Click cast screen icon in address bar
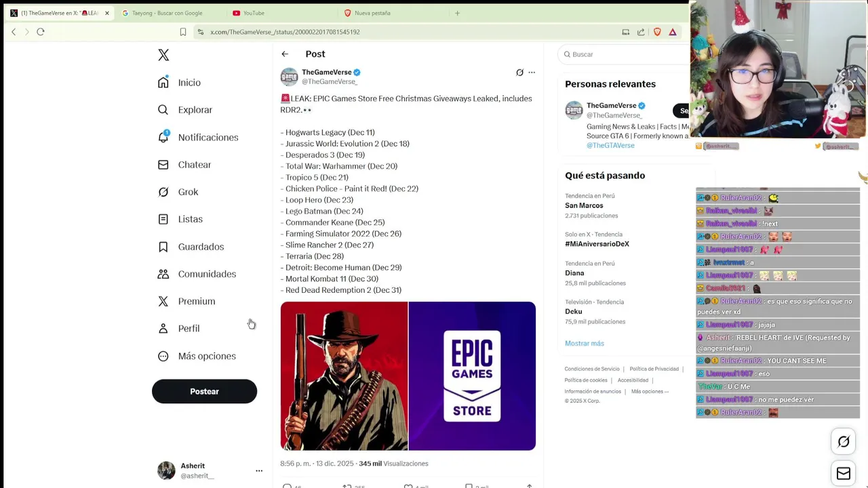Screen dimensions: 868x488 click(626, 32)
